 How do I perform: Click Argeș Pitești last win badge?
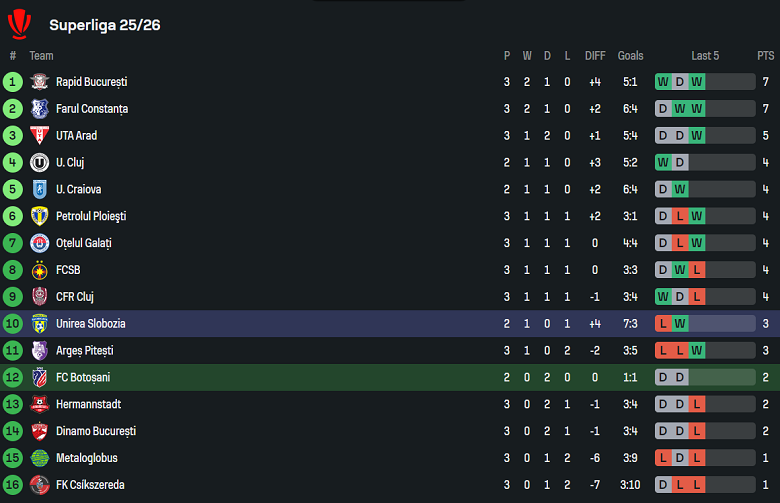[697, 351]
